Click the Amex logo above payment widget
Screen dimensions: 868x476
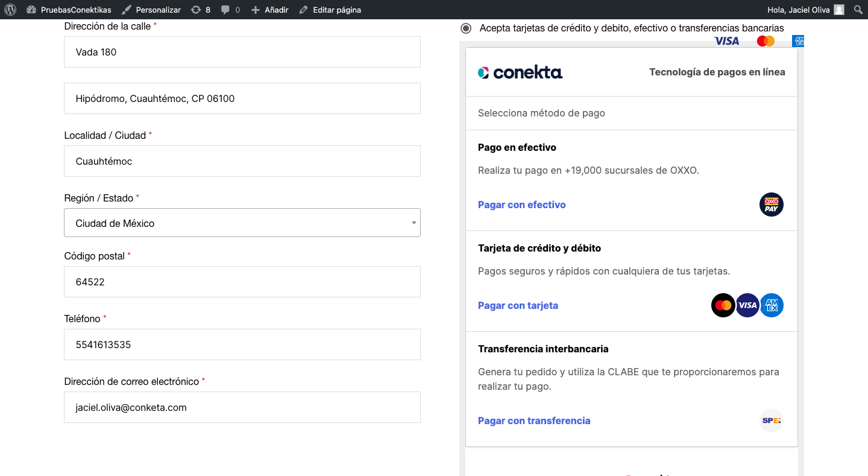tap(799, 41)
